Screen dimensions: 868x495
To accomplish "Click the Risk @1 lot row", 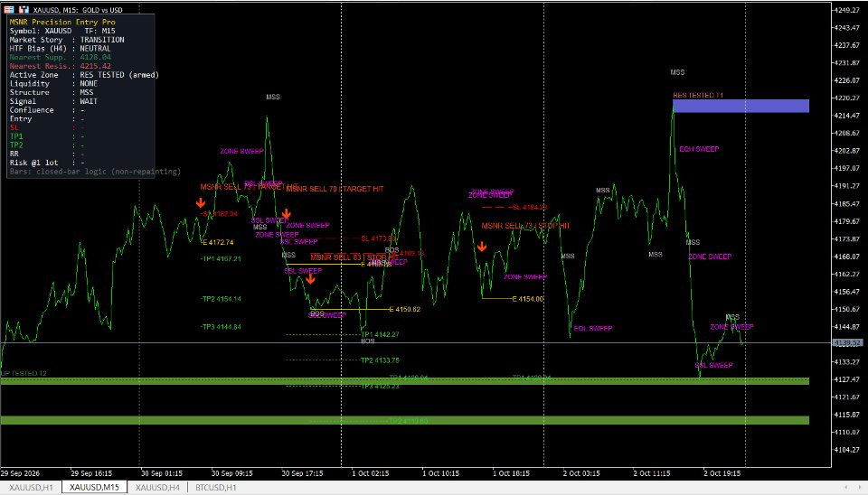I will (47, 163).
